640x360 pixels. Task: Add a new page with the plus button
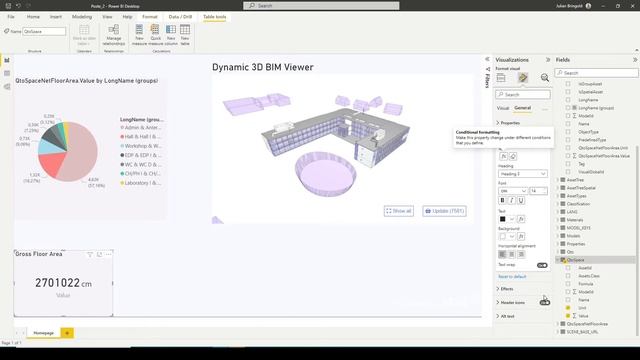pyautogui.click(x=67, y=333)
